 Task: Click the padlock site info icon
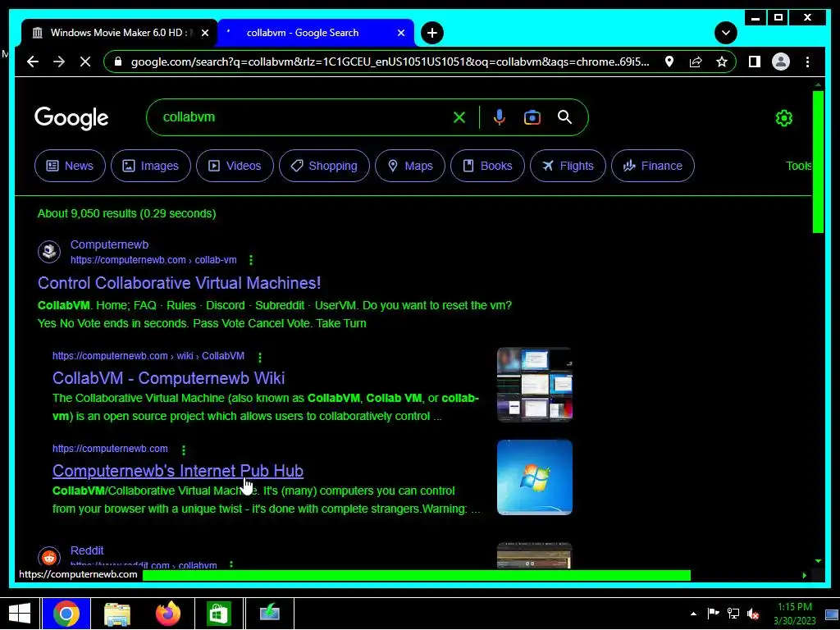pyautogui.click(x=118, y=62)
